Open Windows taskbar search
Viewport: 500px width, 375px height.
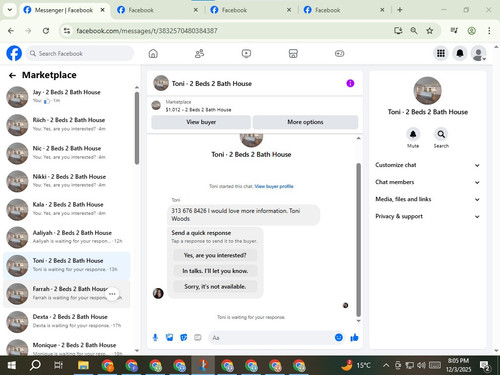point(35,365)
